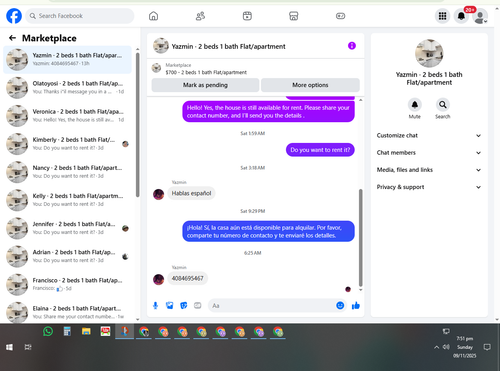Click the conversation list scrollbar
This screenshot has width=500, height=371.
[137, 124]
